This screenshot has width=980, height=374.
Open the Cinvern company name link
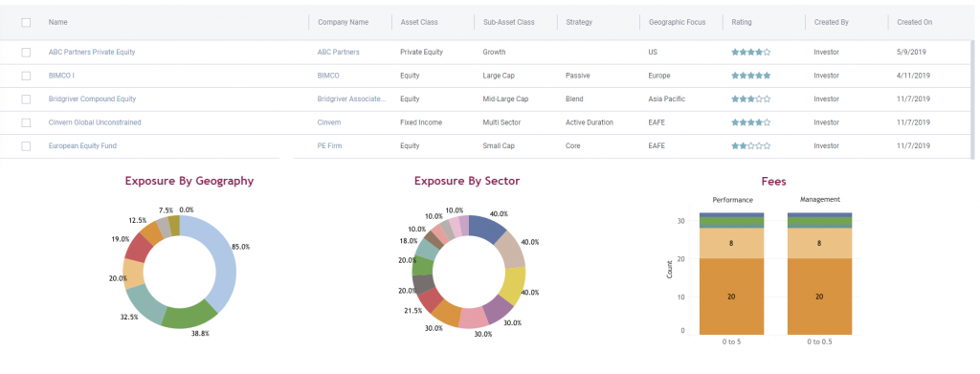(329, 123)
